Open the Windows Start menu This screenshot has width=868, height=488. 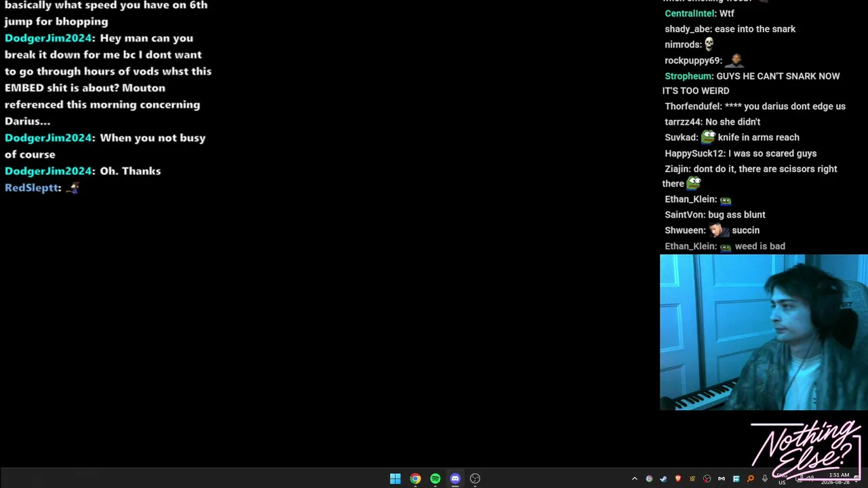coord(395,479)
